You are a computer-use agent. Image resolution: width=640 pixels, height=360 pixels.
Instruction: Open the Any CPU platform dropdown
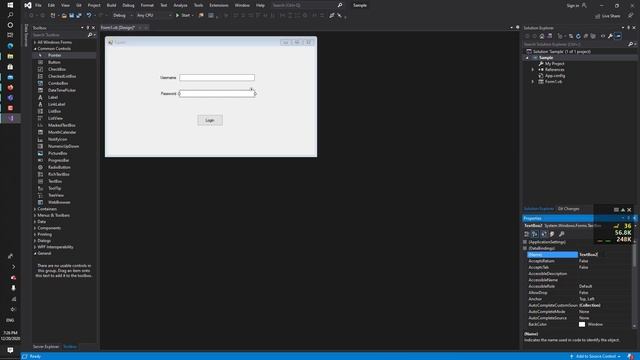point(154,16)
